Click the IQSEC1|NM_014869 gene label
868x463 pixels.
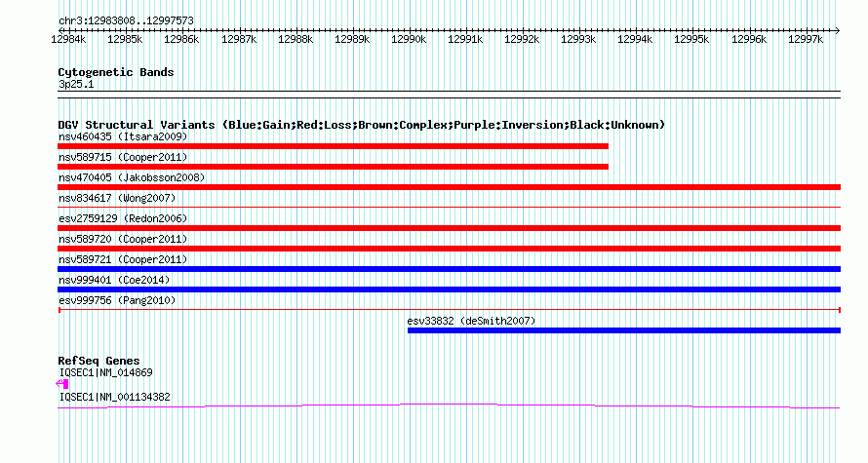click(105, 372)
